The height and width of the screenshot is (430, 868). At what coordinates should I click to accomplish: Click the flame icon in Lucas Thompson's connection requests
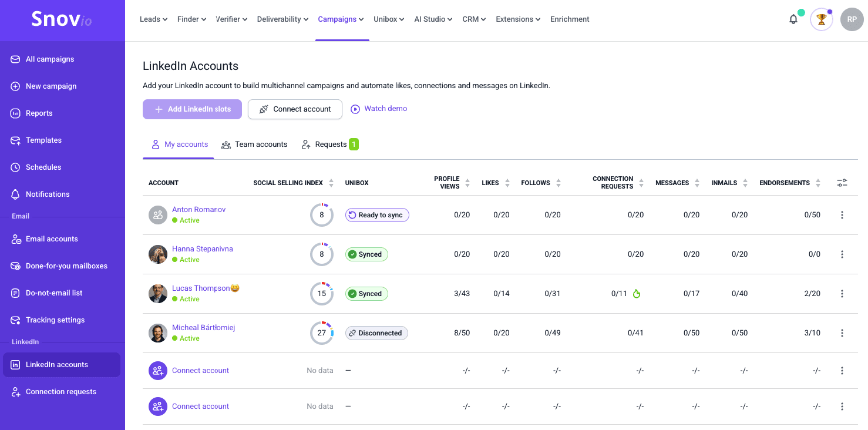[636, 294]
